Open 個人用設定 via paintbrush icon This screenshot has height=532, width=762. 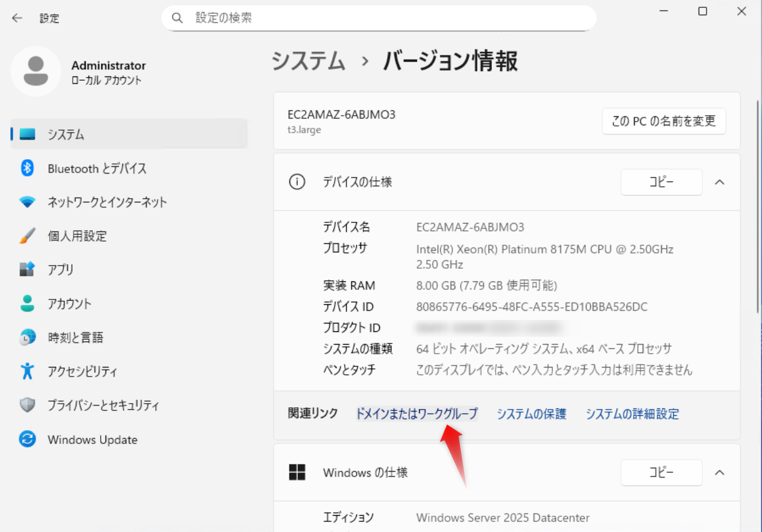pyautogui.click(x=27, y=236)
